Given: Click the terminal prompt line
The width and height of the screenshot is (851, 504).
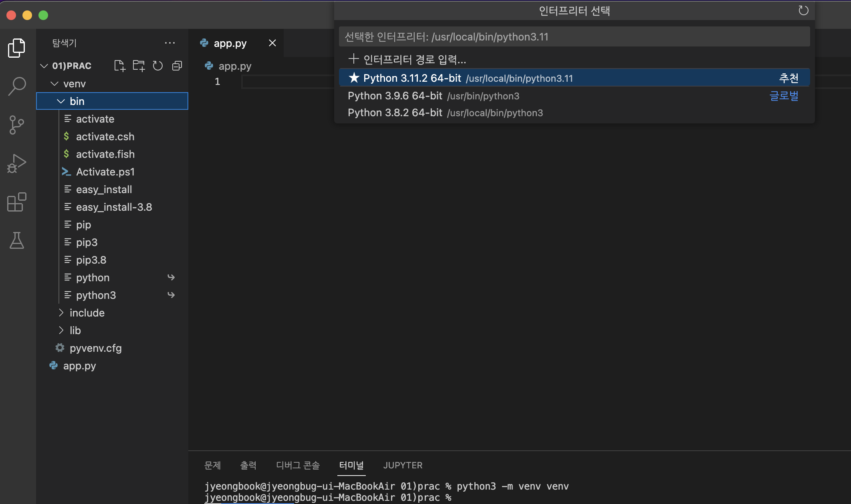Looking at the screenshot, I should (x=328, y=497).
